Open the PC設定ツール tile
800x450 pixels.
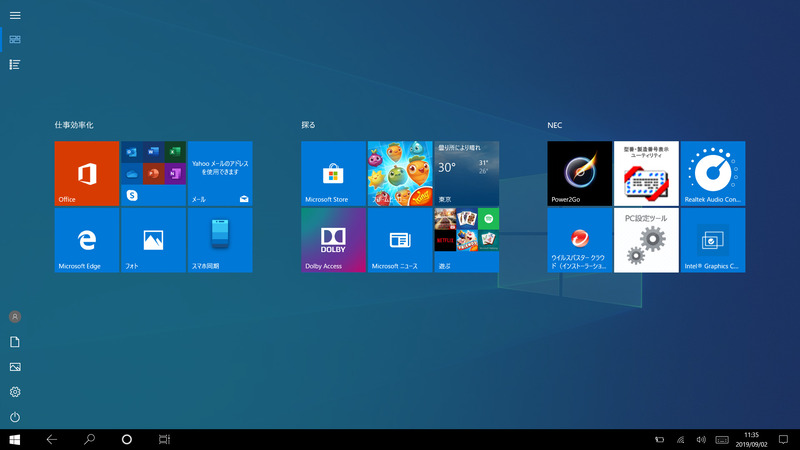(646, 240)
